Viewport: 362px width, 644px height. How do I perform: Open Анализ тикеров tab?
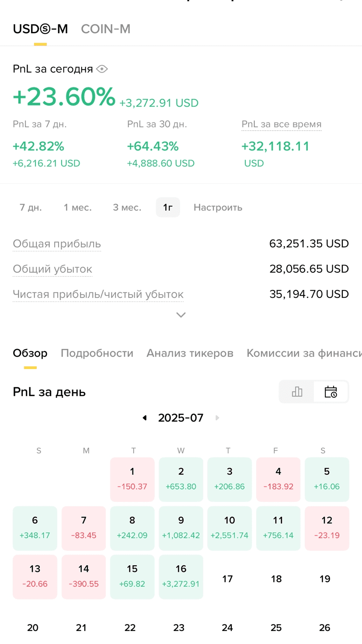(190, 353)
